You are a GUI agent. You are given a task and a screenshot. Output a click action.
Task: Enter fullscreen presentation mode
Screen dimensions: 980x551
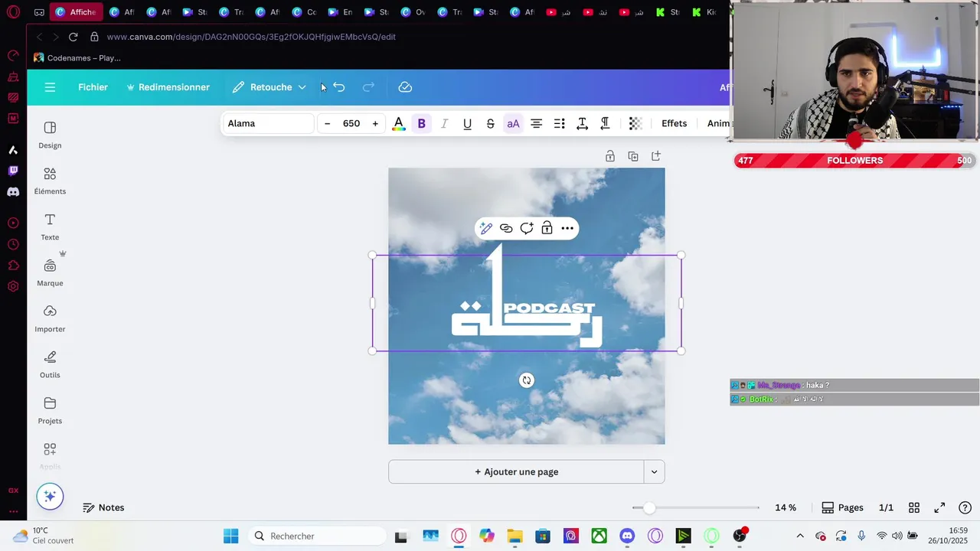[939, 507]
